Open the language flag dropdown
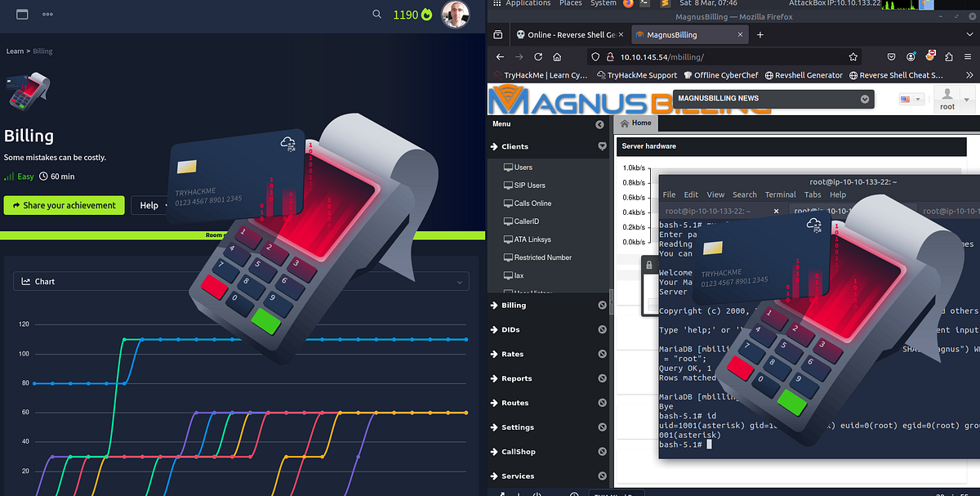The height and width of the screenshot is (496, 980). pos(911,99)
